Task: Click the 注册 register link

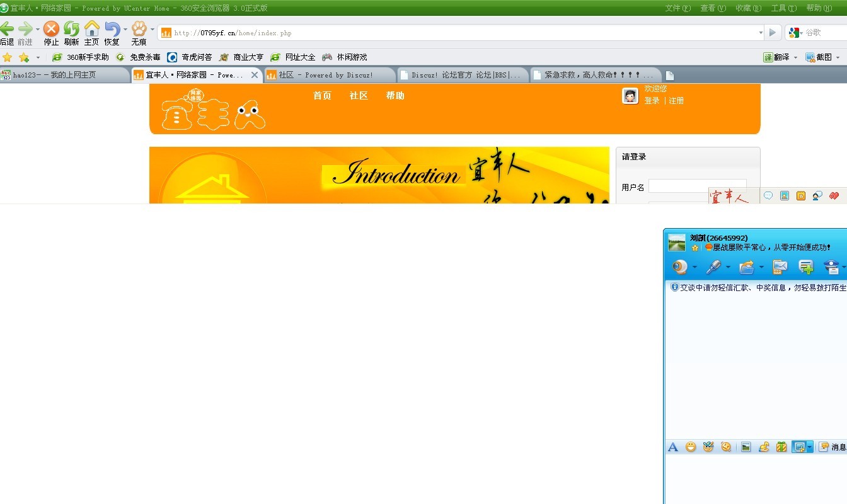Action: (x=676, y=101)
